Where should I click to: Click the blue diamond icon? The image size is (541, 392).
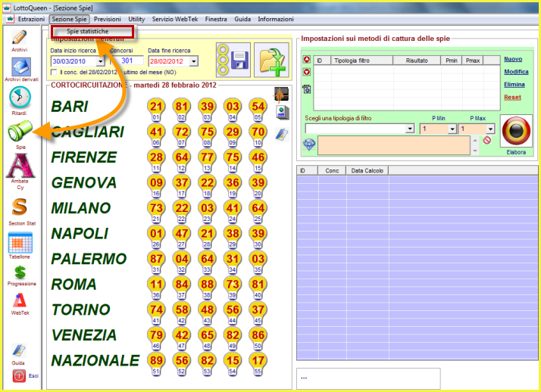click(x=309, y=145)
